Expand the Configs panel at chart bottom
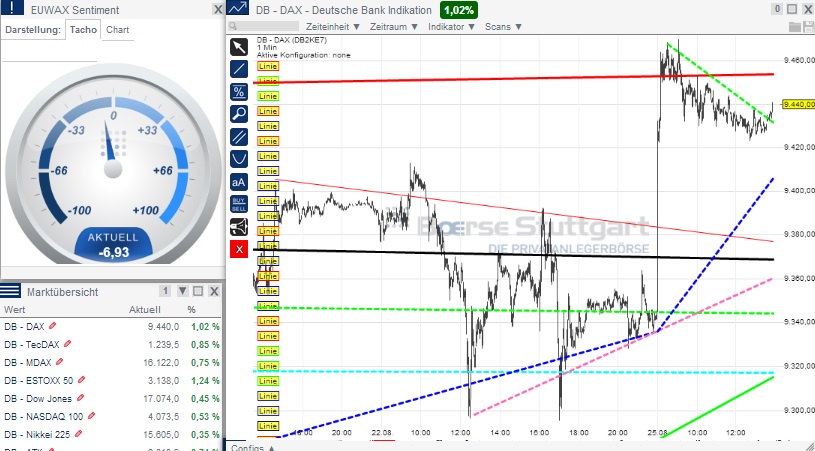The image size is (815, 451). [253, 447]
